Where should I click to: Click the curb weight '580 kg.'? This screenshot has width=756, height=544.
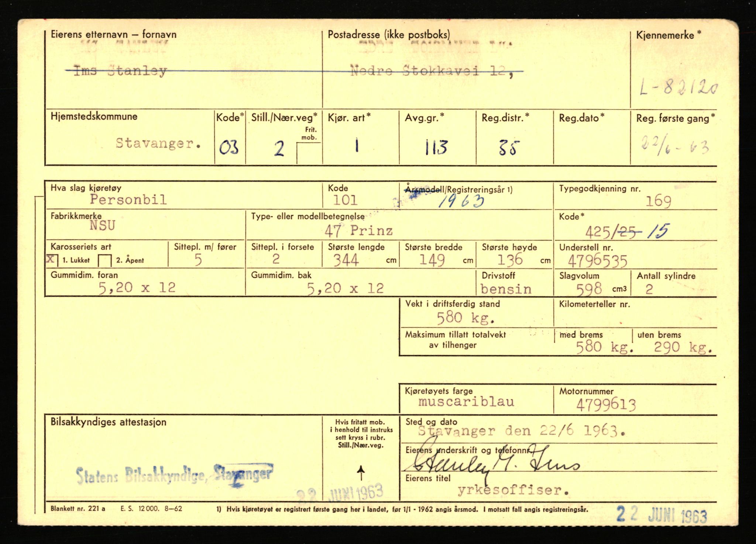(x=465, y=318)
